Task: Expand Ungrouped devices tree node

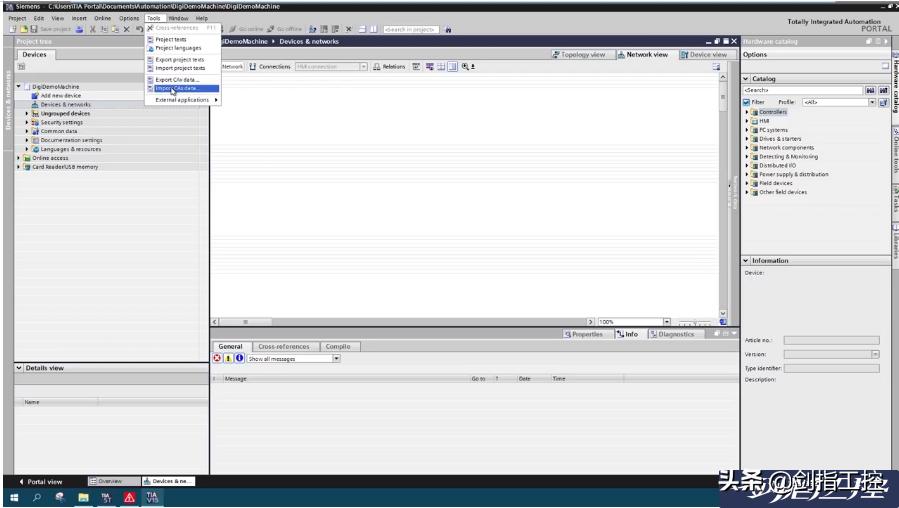Action: click(26, 114)
